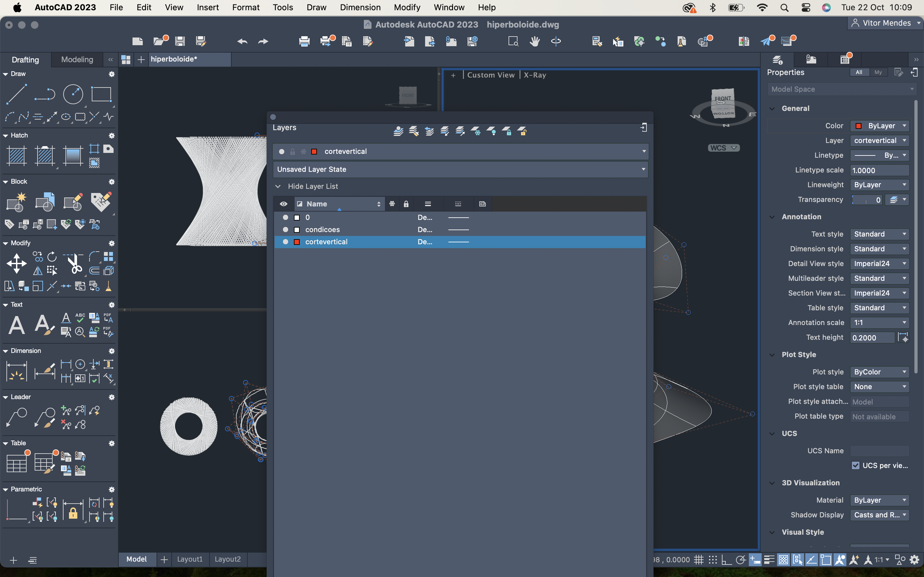Click the Move tool in Modify

(16, 263)
